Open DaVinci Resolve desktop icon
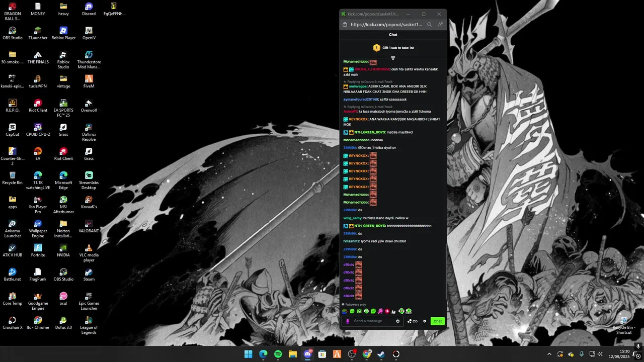644x362 pixels. [89, 132]
